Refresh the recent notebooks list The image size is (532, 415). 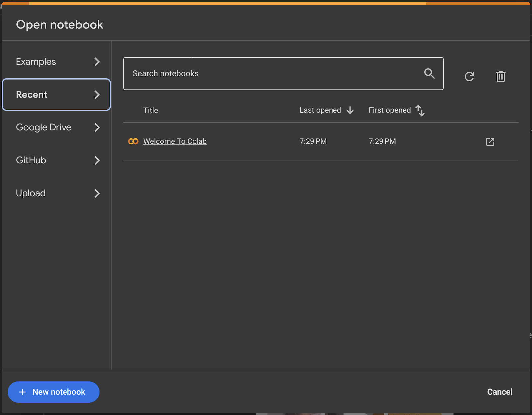(x=469, y=76)
